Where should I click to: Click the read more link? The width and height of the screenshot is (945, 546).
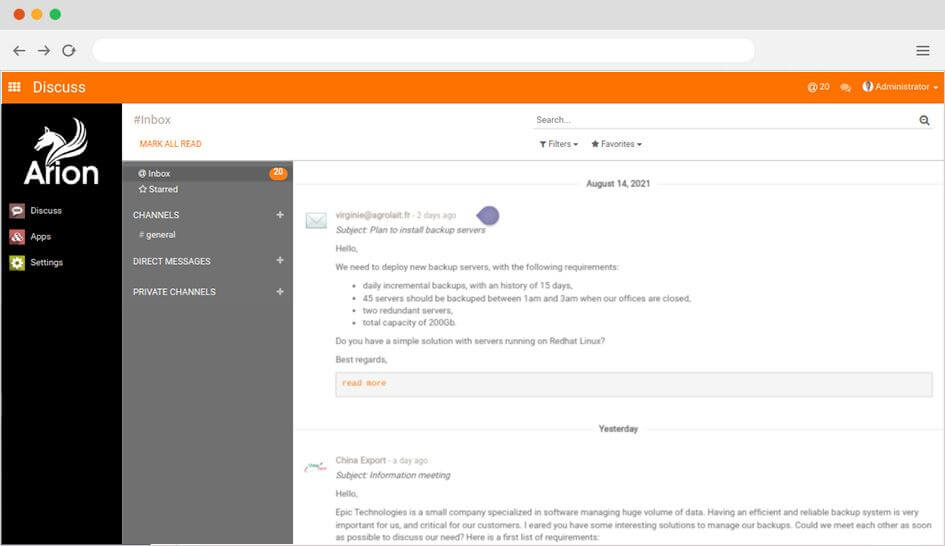364,383
